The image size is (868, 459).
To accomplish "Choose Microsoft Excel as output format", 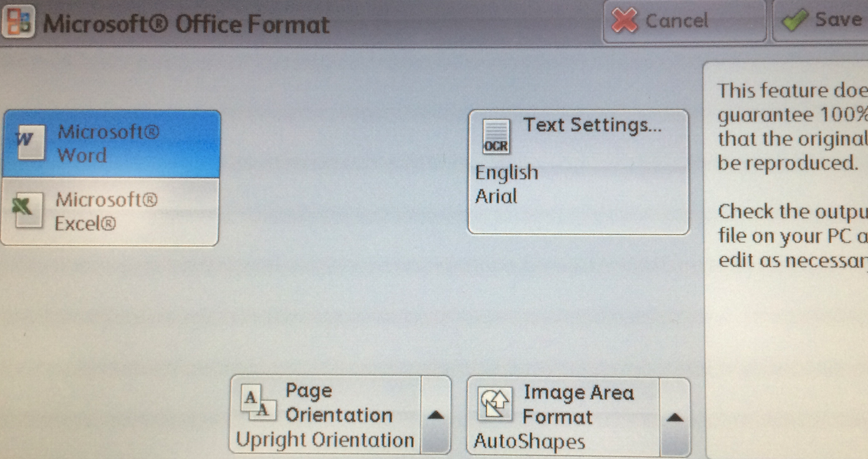I will pos(110,211).
